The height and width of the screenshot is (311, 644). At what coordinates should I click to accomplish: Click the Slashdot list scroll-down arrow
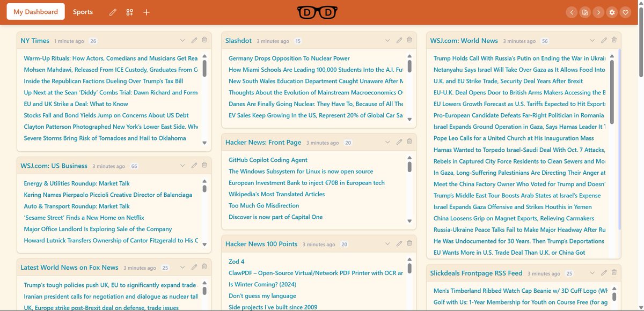[409, 120]
